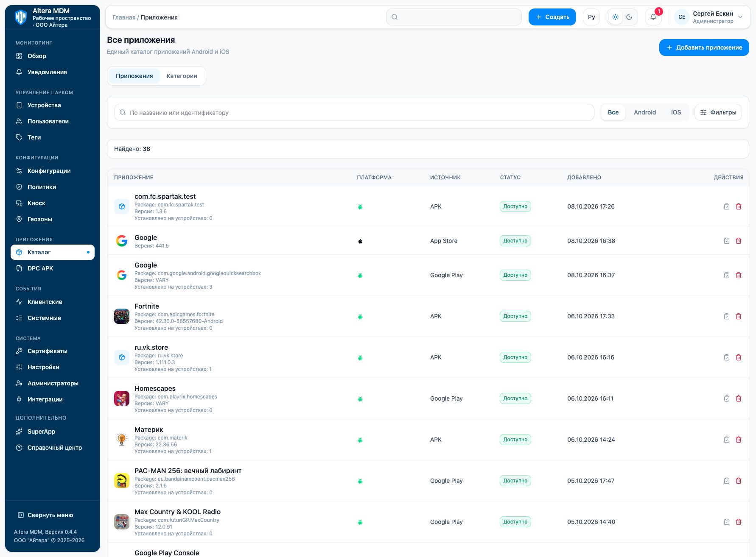Delete the Google App Store entry

[739, 241]
